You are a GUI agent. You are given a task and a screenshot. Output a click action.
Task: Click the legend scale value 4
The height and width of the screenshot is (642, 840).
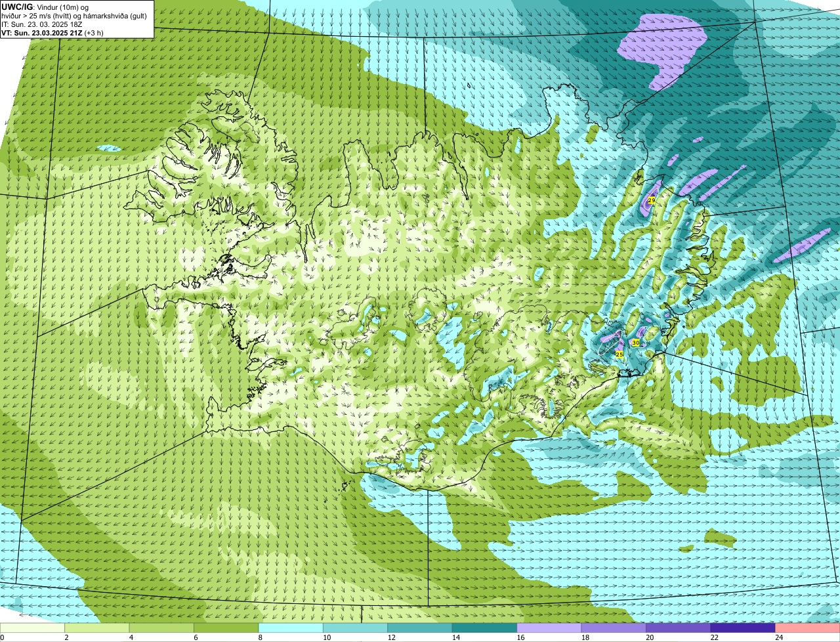coord(131,637)
